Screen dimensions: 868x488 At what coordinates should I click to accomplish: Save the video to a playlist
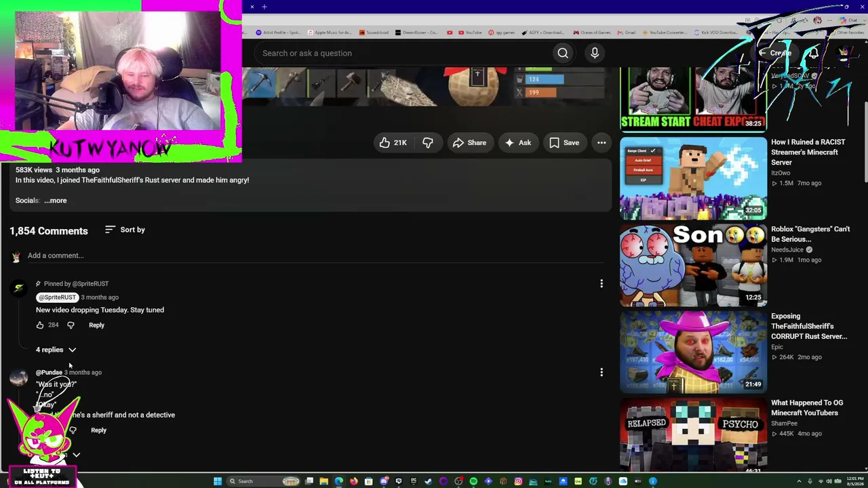[564, 142]
